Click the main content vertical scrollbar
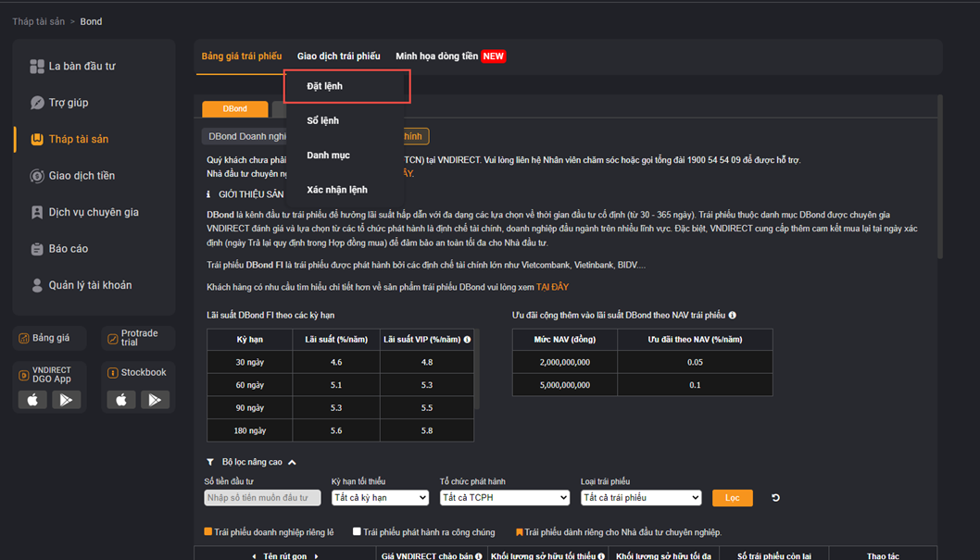 (x=940, y=177)
